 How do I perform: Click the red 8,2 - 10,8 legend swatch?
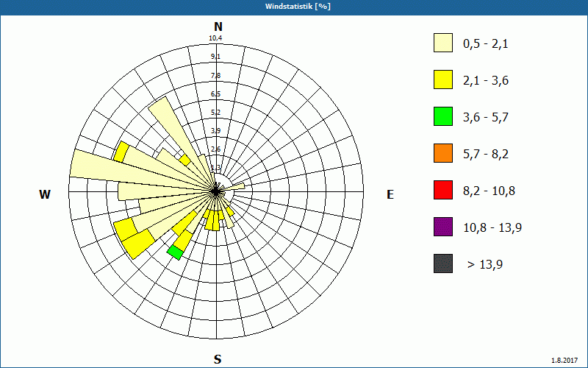(x=443, y=190)
